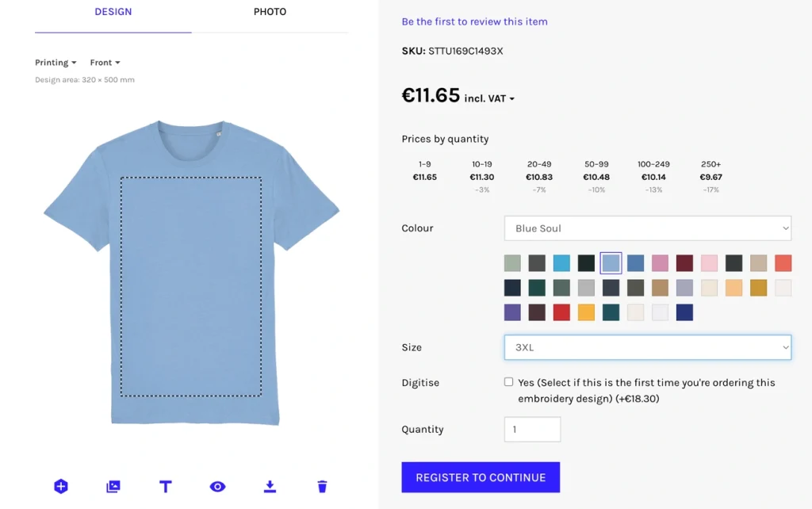Enable the Digitise embroidery option
The height and width of the screenshot is (509, 812).
coord(508,381)
